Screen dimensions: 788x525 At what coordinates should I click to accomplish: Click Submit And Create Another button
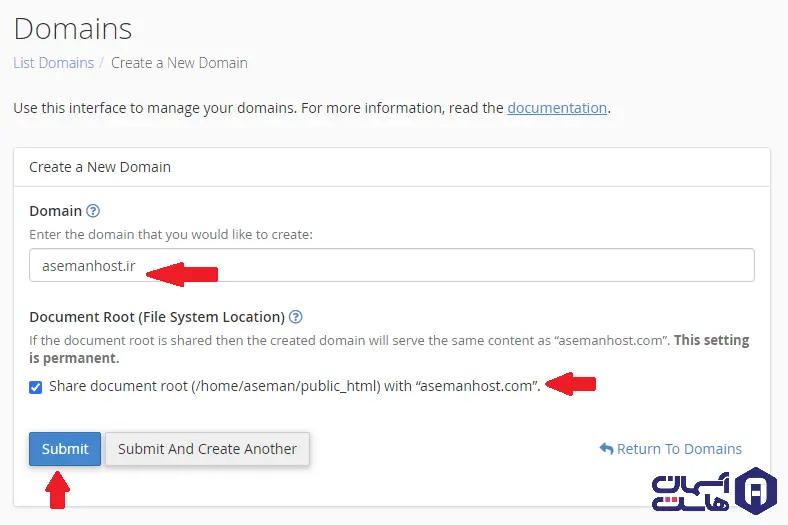click(x=207, y=449)
